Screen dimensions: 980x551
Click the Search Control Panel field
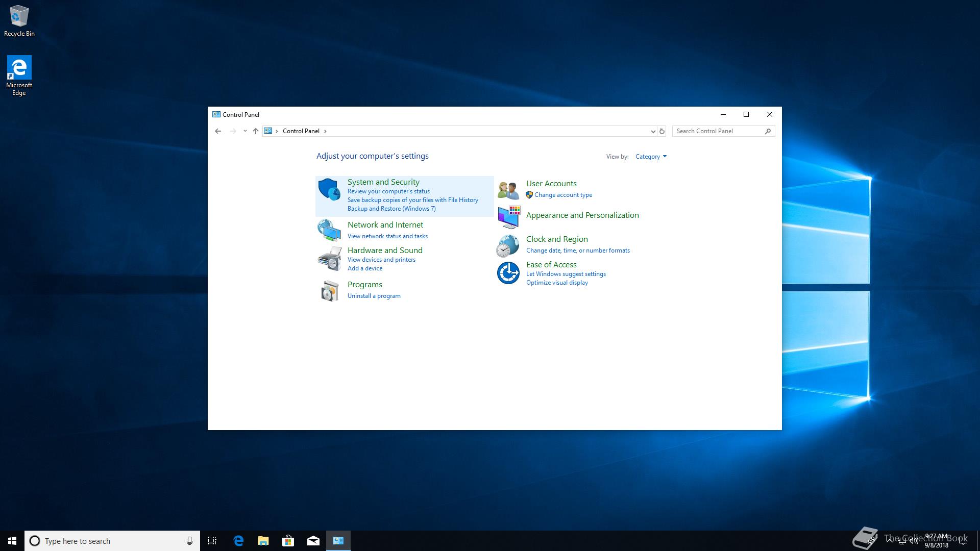click(x=718, y=131)
